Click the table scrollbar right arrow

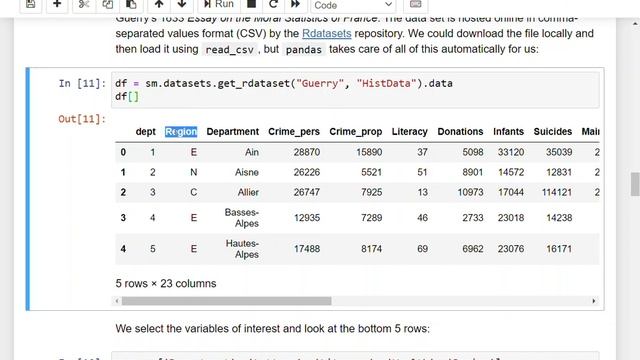coord(594,301)
